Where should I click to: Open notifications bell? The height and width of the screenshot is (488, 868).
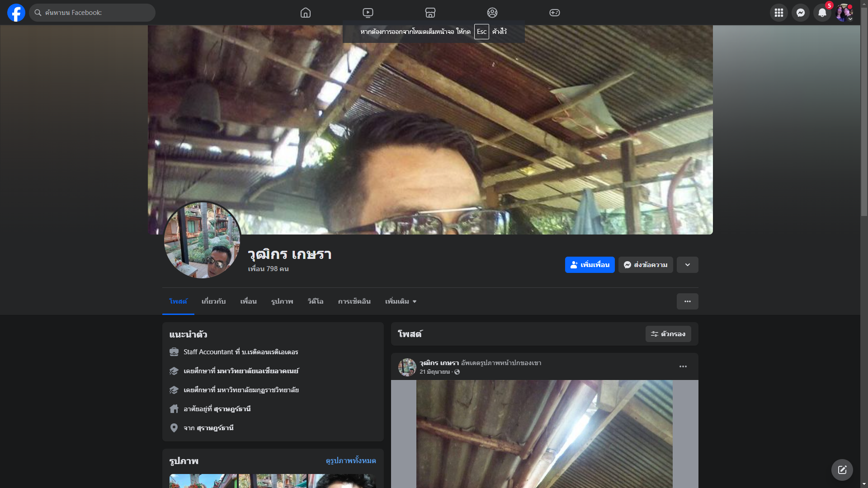tap(822, 13)
